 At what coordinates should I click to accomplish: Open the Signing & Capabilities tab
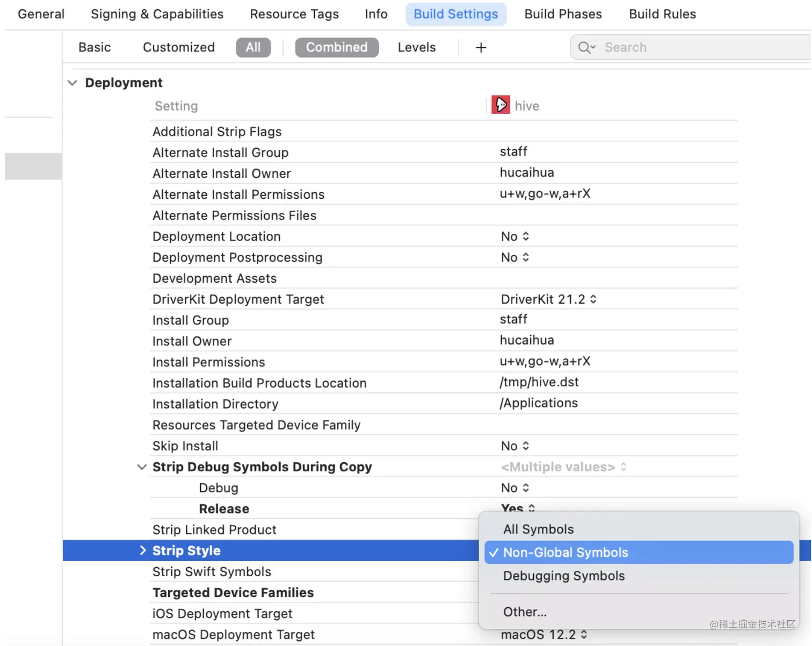(x=157, y=14)
